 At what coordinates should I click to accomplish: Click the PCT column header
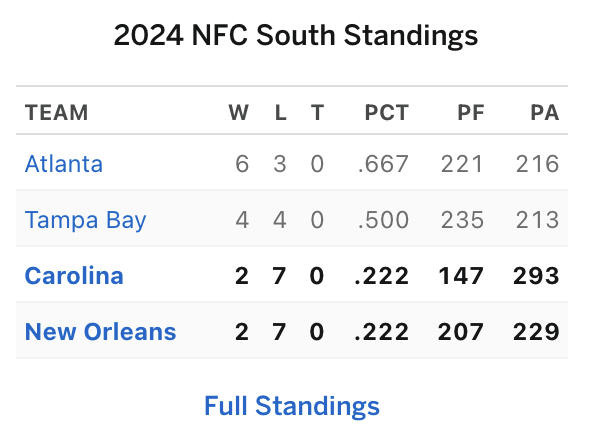(387, 113)
